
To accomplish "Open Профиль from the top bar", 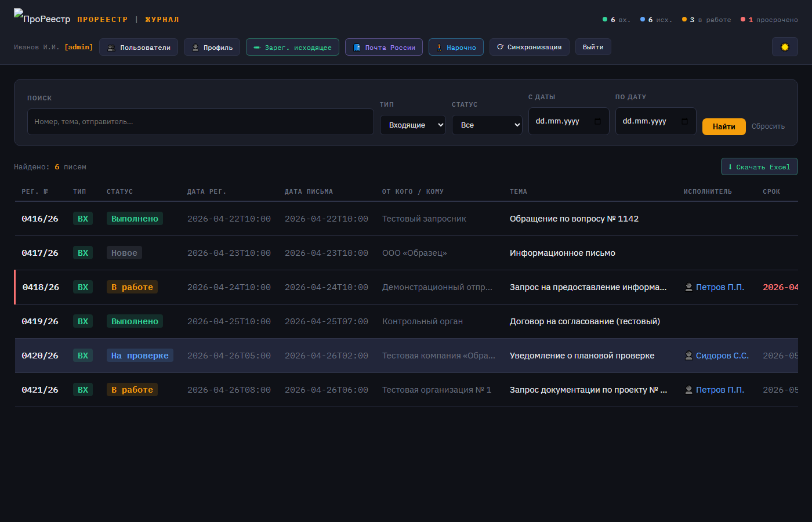I will [x=212, y=47].
